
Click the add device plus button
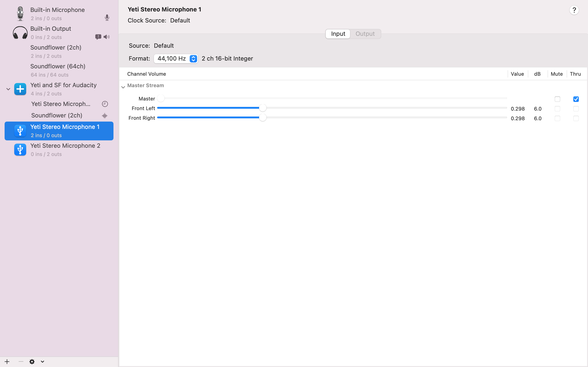[x=7, y=362]
